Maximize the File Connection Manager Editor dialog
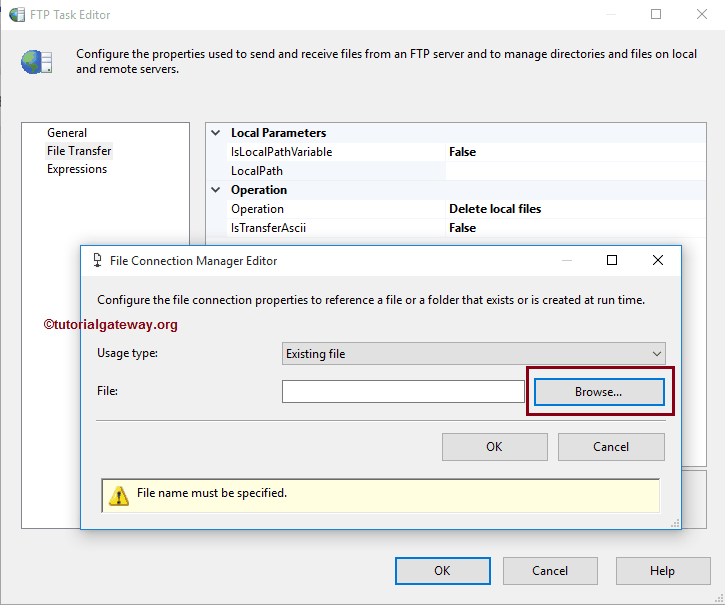The height and width of the screenshot is (605, 725). point(612,260)
